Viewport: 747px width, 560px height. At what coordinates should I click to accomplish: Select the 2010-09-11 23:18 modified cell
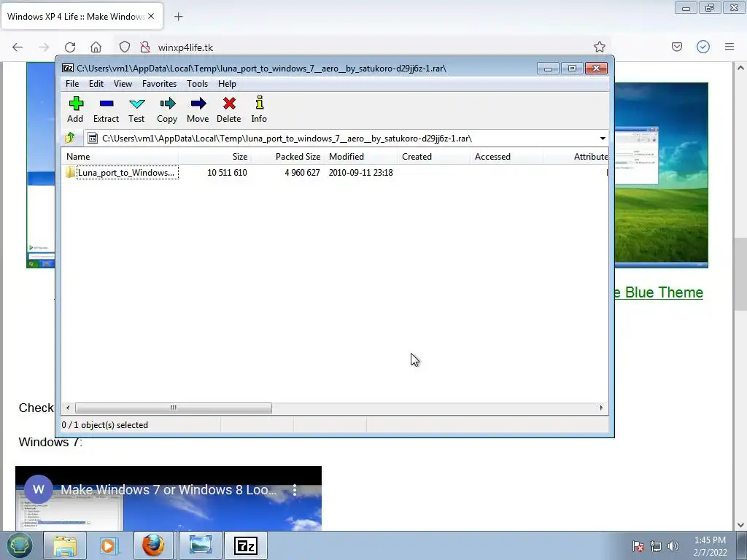(360, 173)
